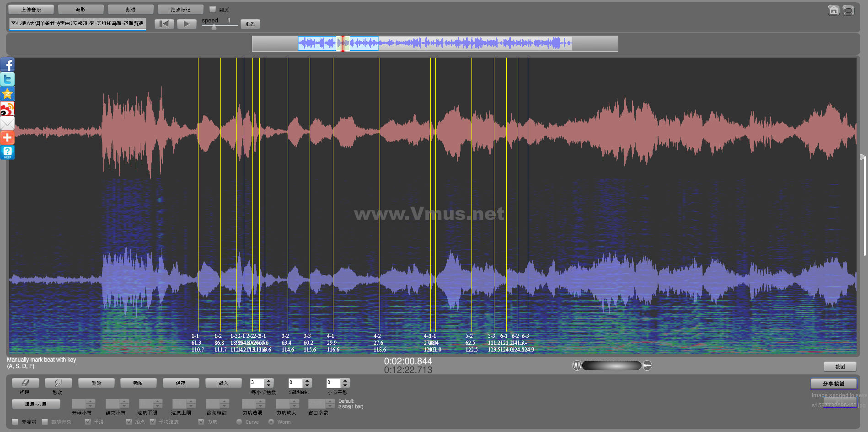Increase the 小节平移 stepper value
Screen dimensions: 868x432
point(345,380)
